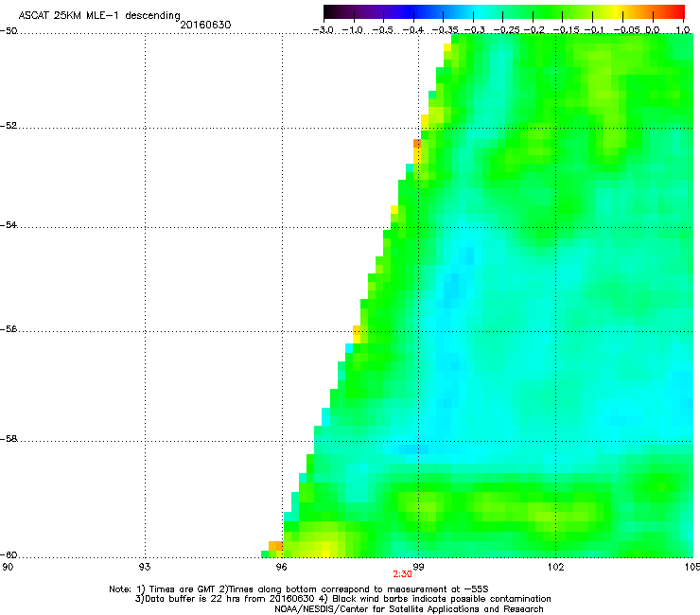
Task: Click the "-1.0" color scale label
Action: click(354, 30)
